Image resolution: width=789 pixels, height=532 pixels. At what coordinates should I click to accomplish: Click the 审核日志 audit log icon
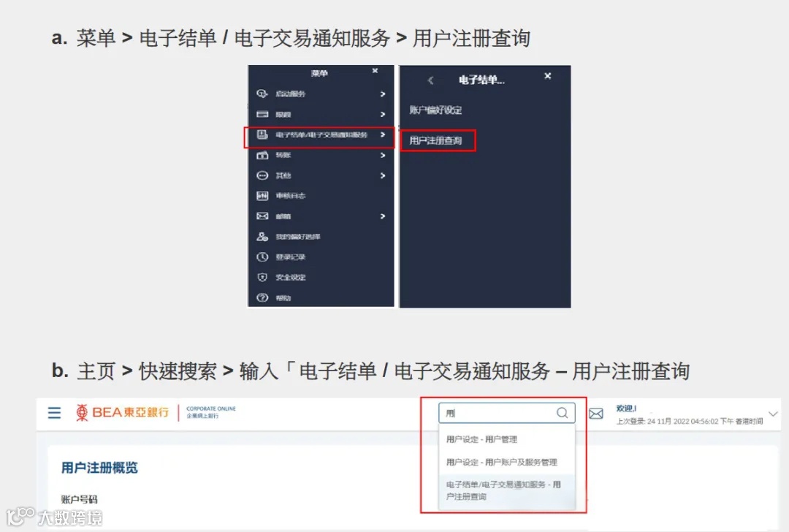262,196
